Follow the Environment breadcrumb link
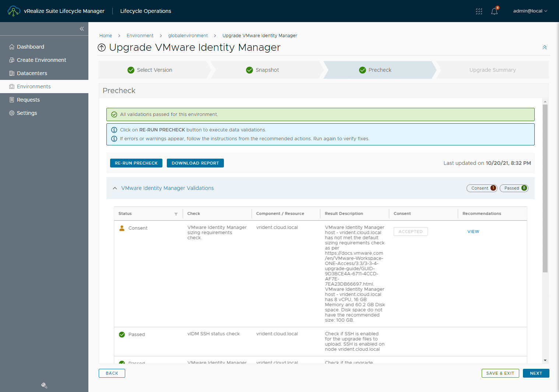Viewport: 559px width, 392px height. 140,36
